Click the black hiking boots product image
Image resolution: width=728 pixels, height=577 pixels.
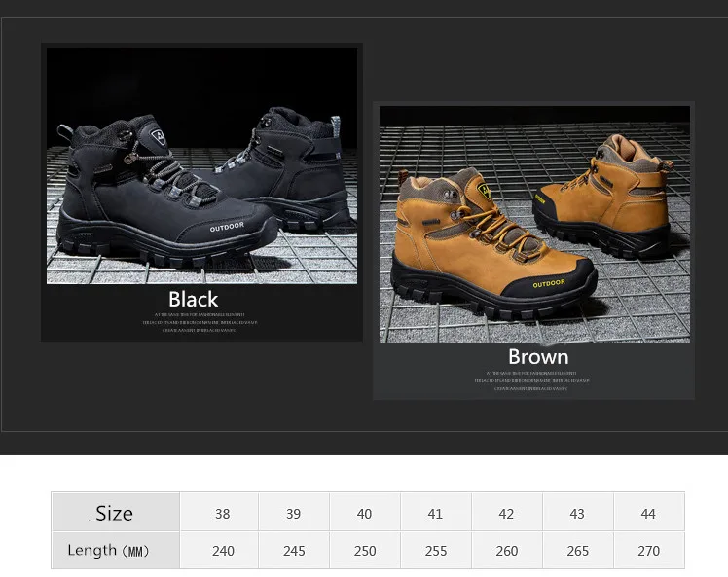coord(202,165)
